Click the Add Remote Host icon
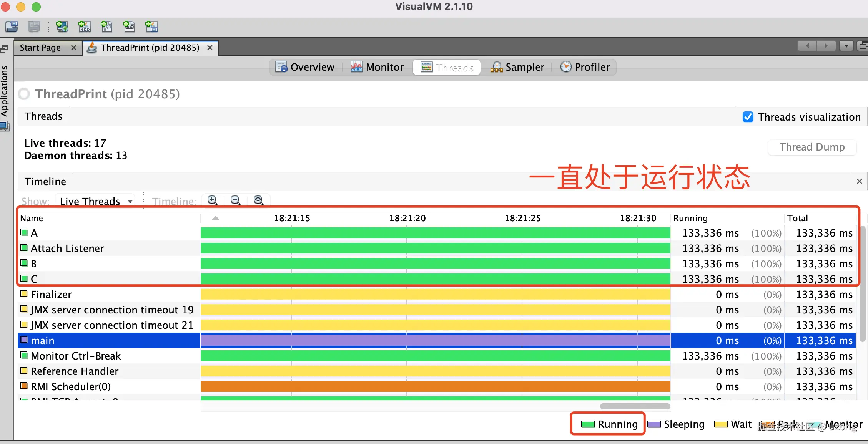 (62, 27)
